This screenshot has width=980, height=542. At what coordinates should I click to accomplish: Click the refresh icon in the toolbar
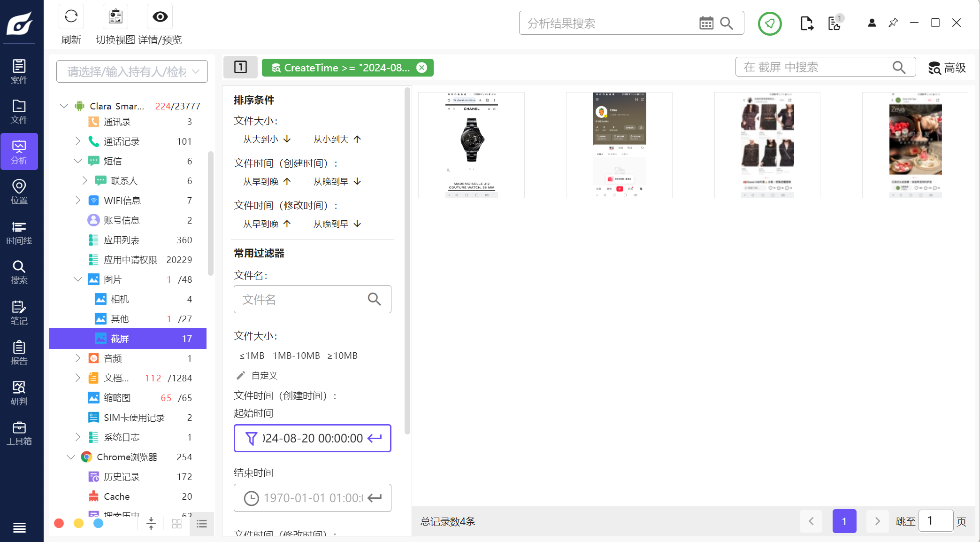point(71,17)
